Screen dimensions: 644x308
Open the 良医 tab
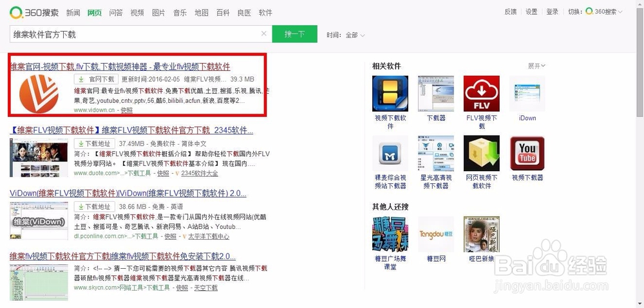pyautogui.click(x=244, y=13)
